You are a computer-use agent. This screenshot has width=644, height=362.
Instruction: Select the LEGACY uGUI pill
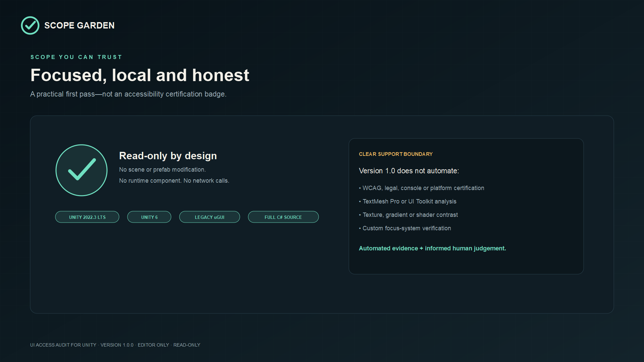[210, 217]
